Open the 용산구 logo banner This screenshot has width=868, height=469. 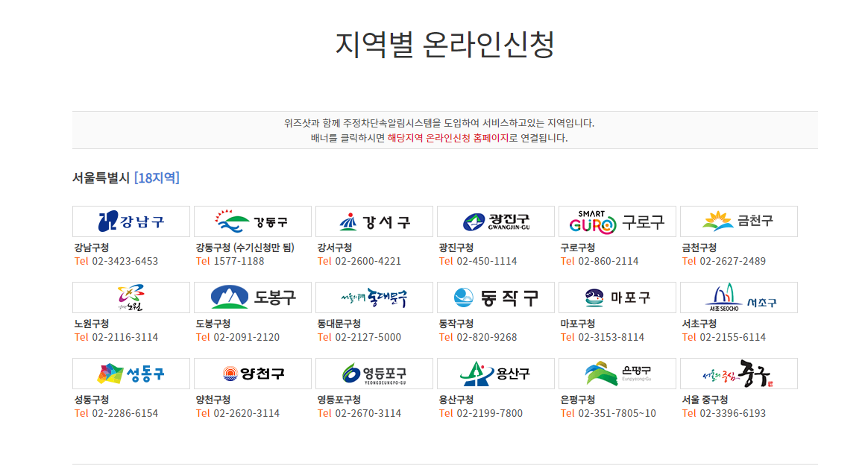(x=495, y=374)
